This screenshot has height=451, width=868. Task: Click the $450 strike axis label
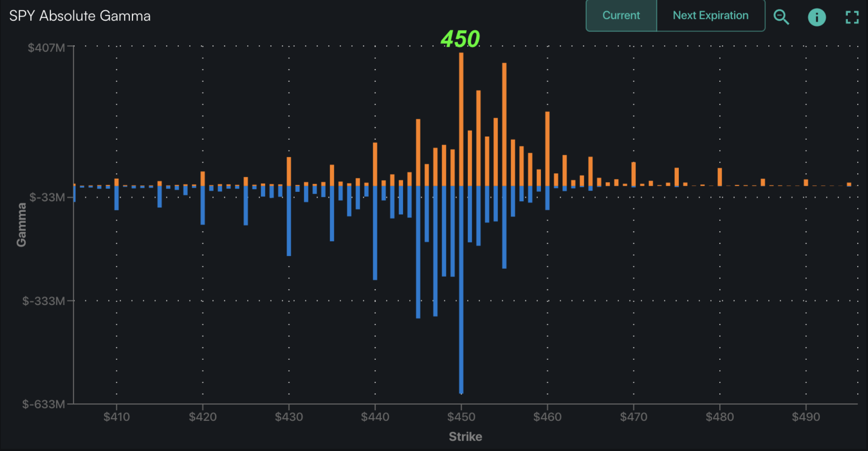[x=461, y=417]
